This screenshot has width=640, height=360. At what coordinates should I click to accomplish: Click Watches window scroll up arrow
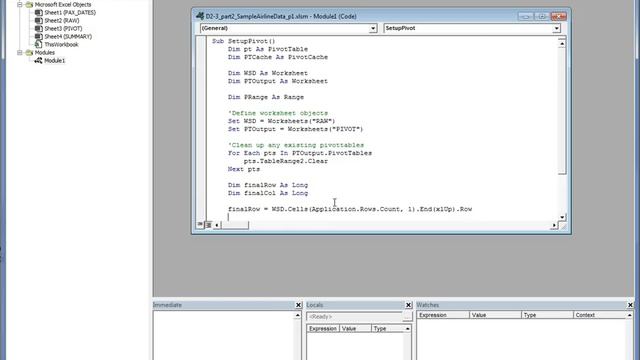click(x=629, y=315)
